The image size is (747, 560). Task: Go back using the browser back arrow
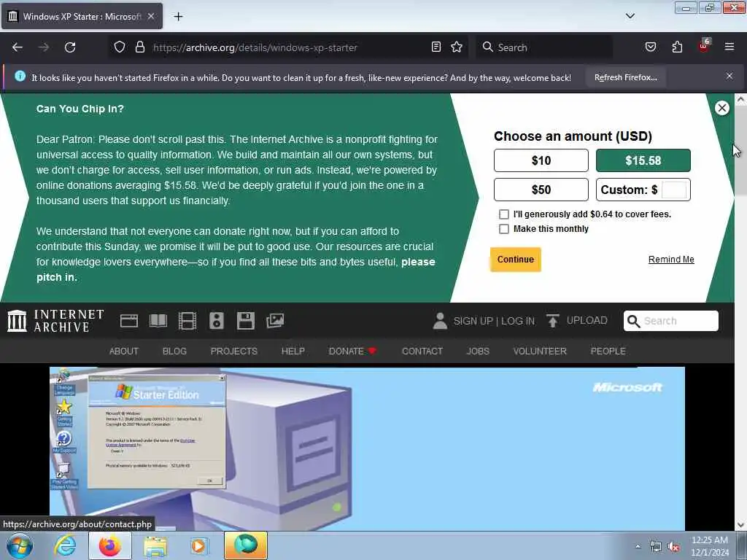pyautogui.click(x=18, y=47)
